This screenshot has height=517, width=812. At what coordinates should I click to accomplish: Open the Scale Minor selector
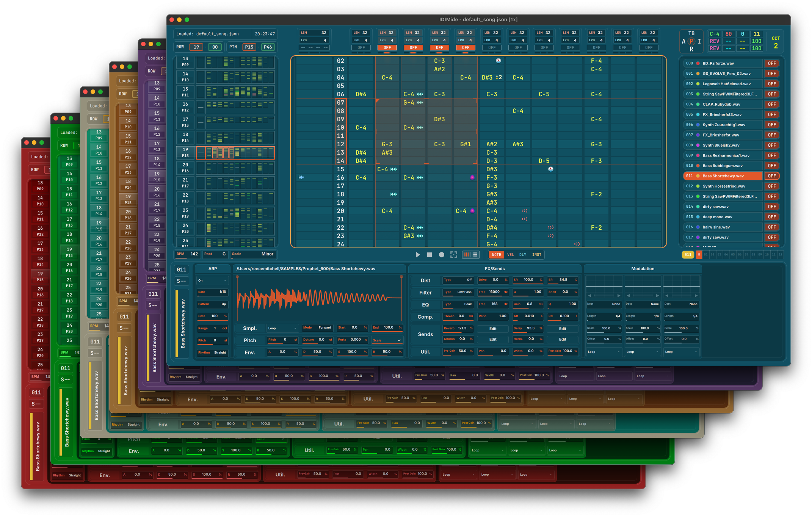pyautogui.click(x=253, y=254)
